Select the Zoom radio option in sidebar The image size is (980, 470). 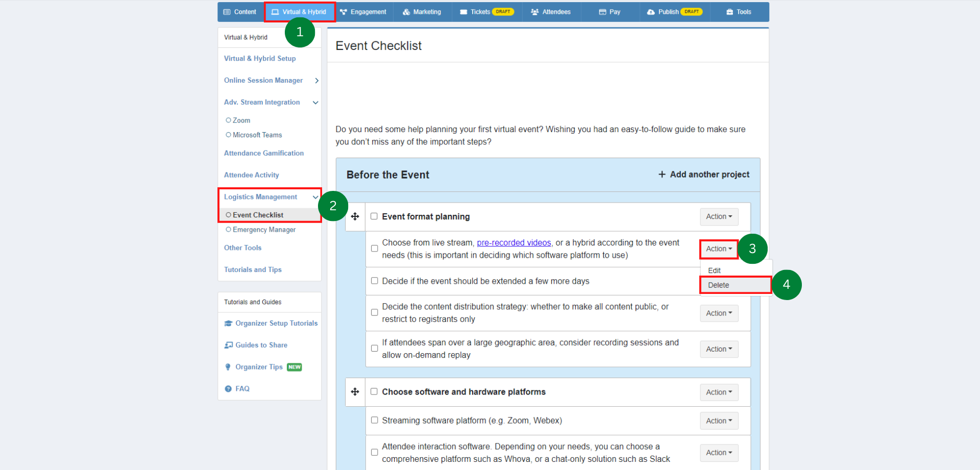tap(228, 120)
